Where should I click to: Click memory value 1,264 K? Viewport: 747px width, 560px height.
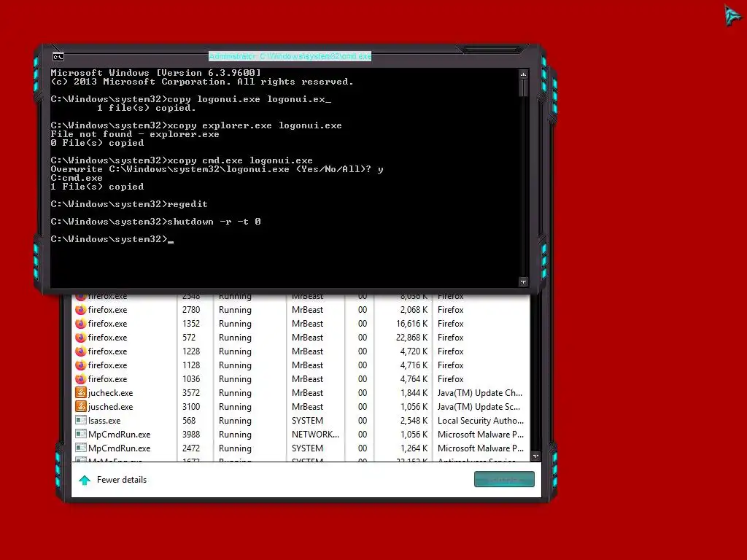pos(414,448)
